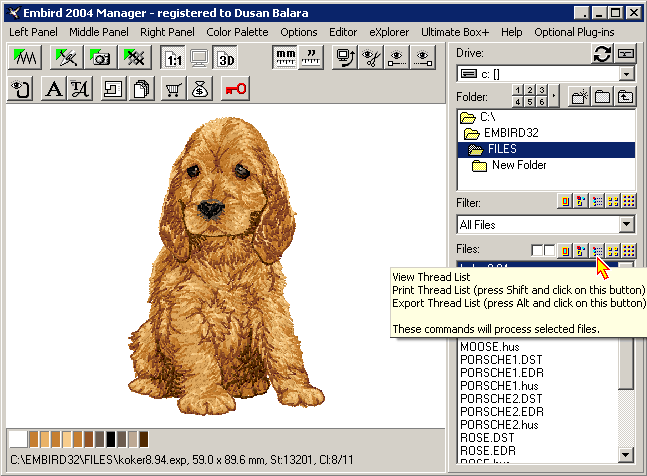Open the Middle Panel menu
The width and height of the screenshot is (647, 476).
click(x=99, y=32)
